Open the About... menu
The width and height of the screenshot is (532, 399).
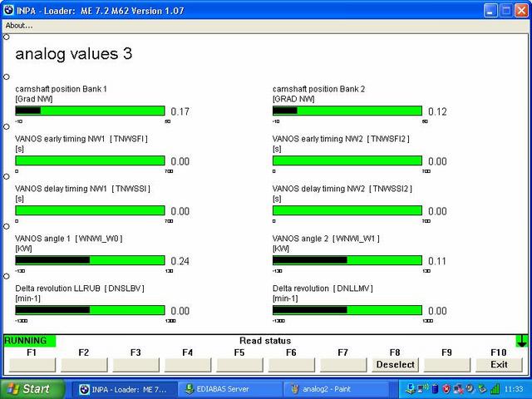pos(19,25)
